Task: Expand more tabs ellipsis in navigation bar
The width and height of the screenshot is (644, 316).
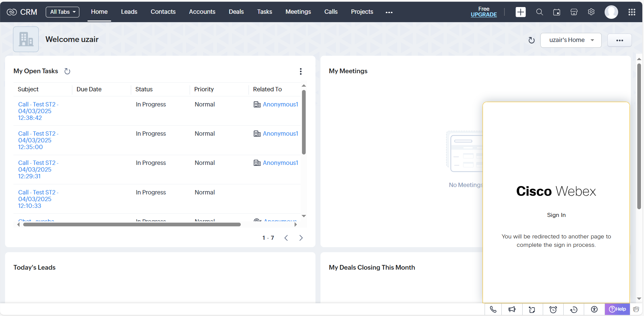Action: [x=389, y=12]
